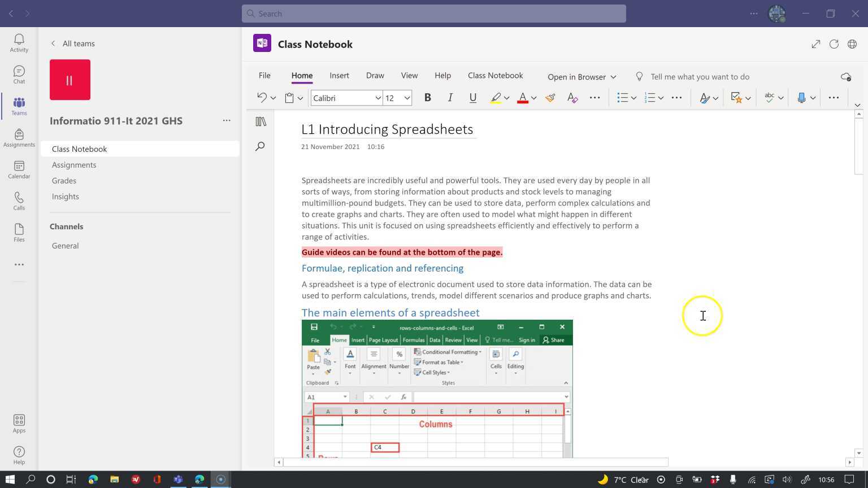Apply a bulleted list

pos(623,98)
